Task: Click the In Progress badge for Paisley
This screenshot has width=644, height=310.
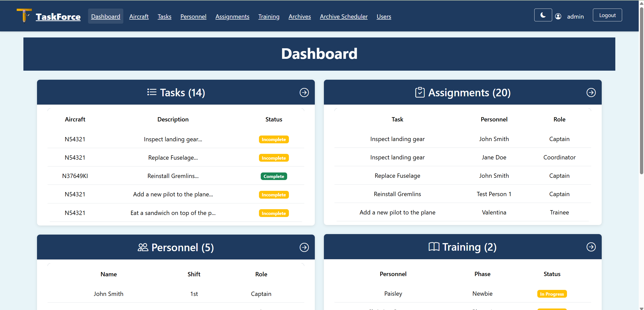Action: tap(552, 294)
